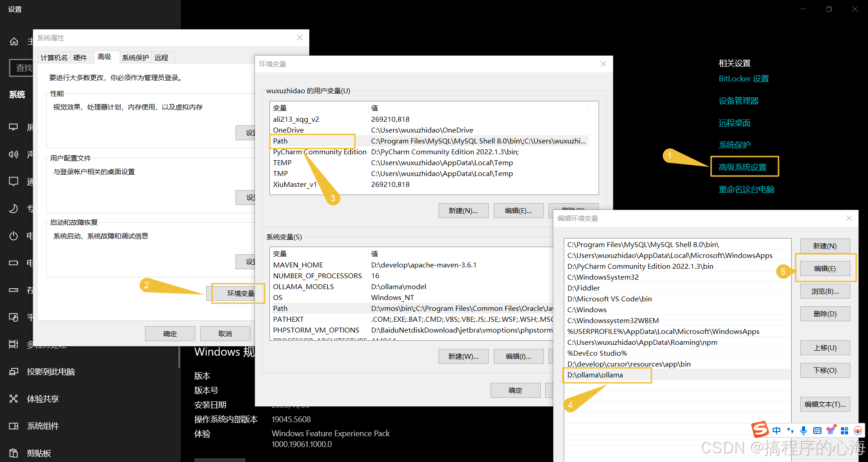Open the IME skin shirt icon

click(x=831, y=430)
